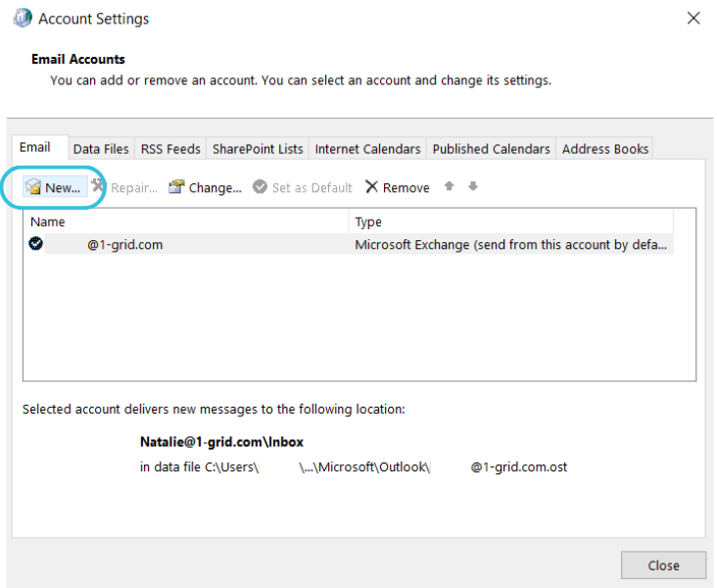Click the Repair wrench icon

click(x=99, y=187)
